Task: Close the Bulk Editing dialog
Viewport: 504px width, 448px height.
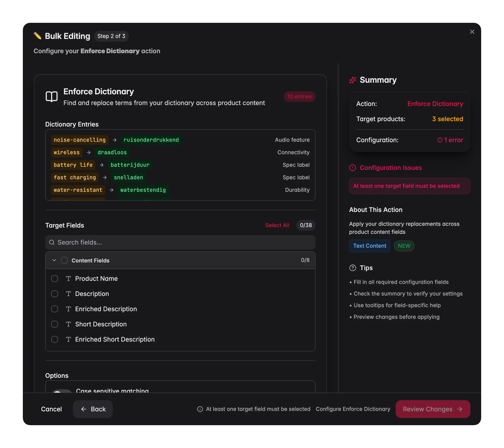Action: [472, 32]
